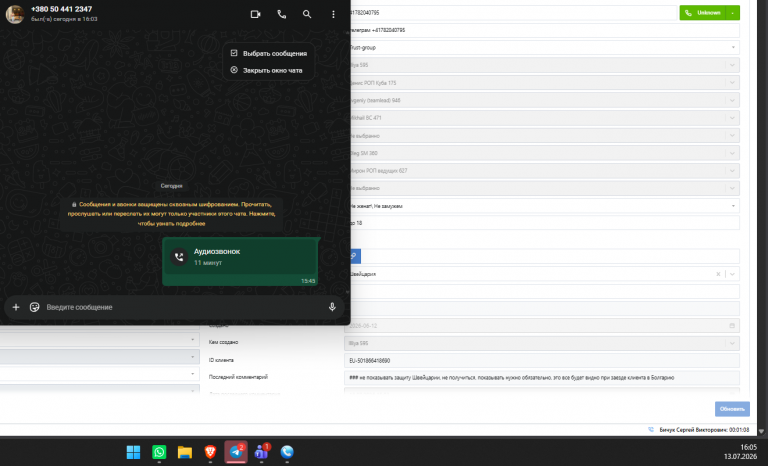The height and width of the screenshot is (466, 768).
Task: Open the 'Аудиозвонок' 11 минут call bubble
Action: (240, 261)
